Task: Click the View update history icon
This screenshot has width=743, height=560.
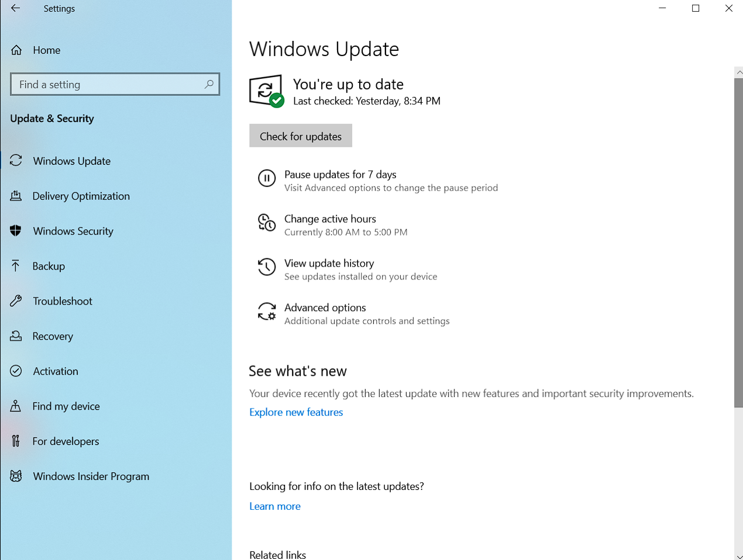Action: (267, 267)
